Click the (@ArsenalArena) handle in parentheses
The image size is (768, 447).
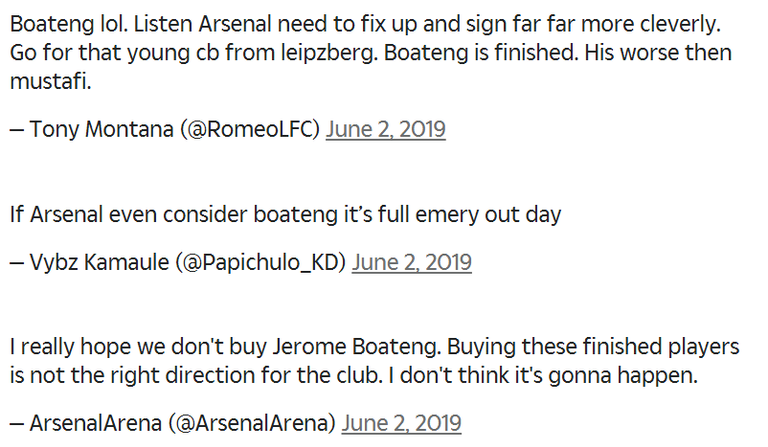252,422
